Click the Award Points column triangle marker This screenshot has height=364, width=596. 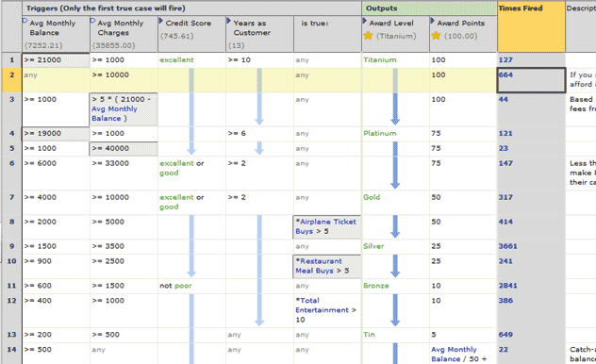(x=432, y=20)
